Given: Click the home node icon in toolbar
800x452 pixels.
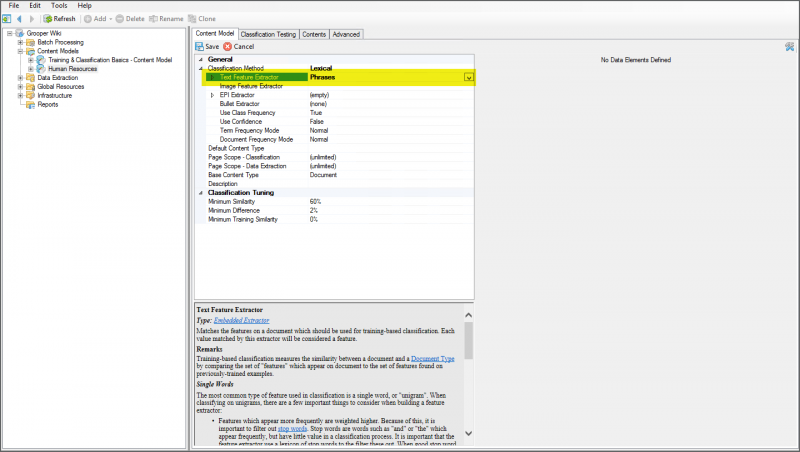Looking at the screenshot, I should pos(7,19).
